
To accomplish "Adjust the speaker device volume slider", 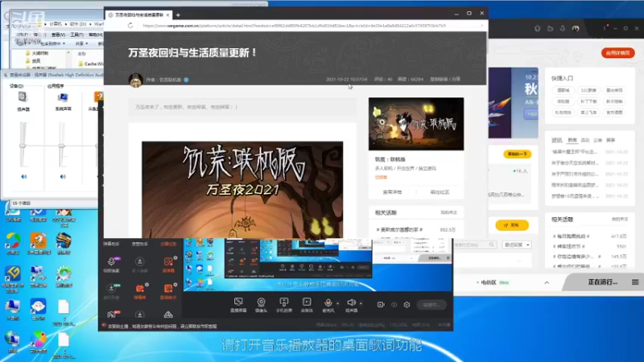I will click(23, 146).
